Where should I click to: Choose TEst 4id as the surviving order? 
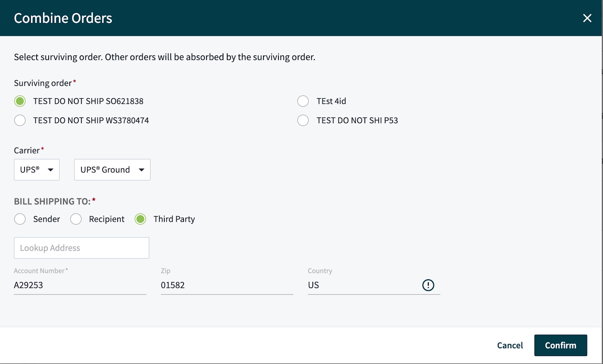click(303, 101)
